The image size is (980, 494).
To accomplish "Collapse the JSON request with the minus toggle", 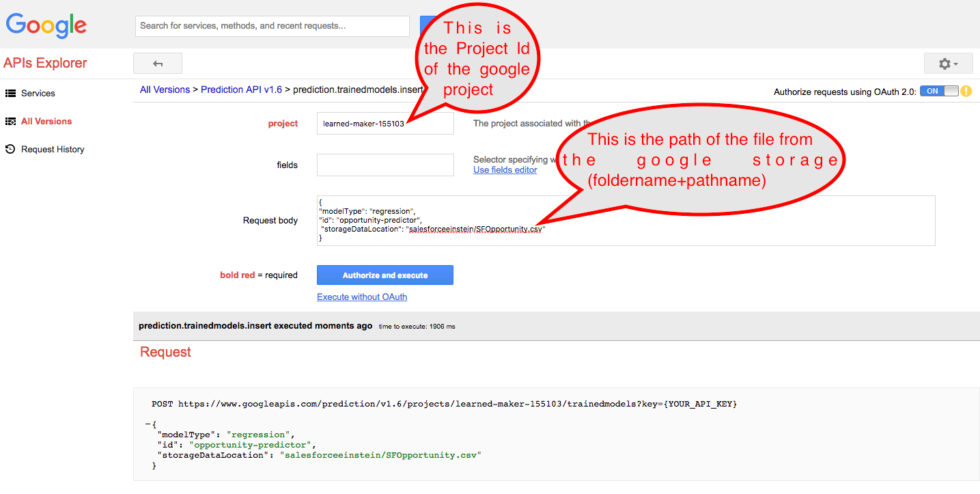I will click(x=148, y=424).
